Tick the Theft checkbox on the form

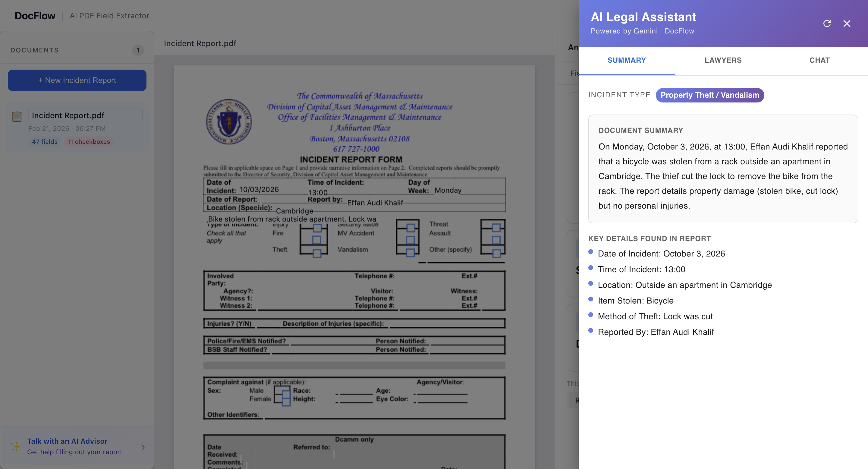[x=317, y=253]
